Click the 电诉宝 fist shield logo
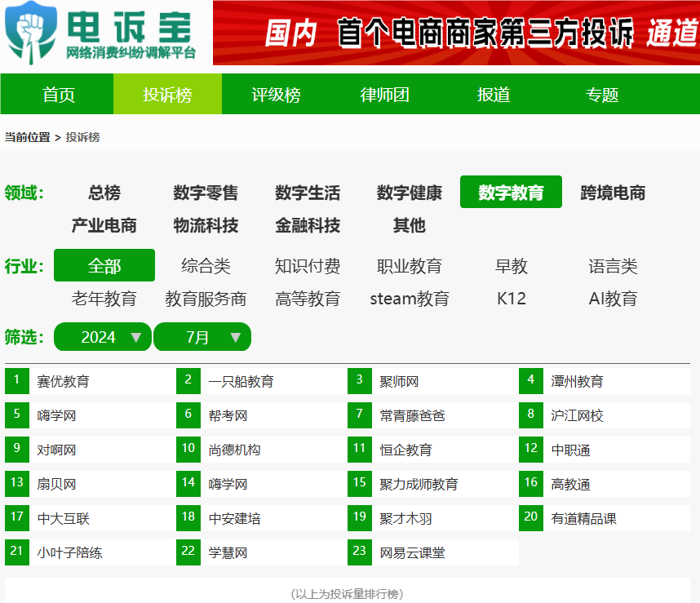The image size is (700, 603). pos(30,33)
